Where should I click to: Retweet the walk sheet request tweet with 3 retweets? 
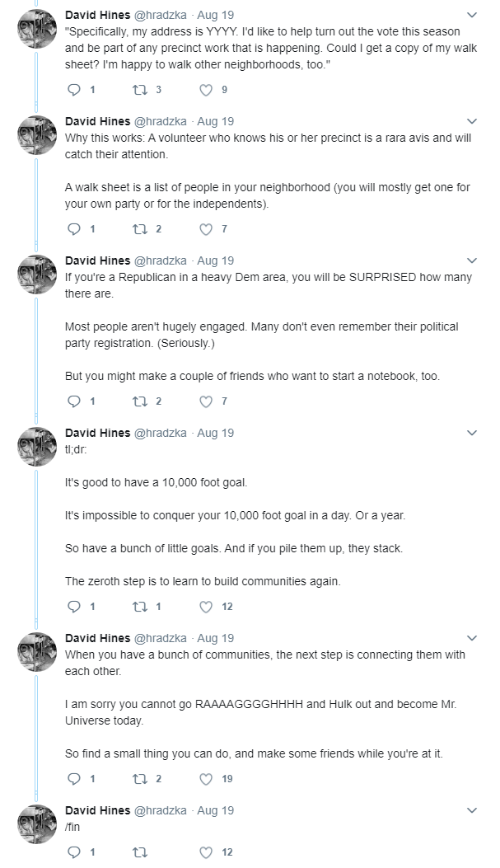coord(140,90)
